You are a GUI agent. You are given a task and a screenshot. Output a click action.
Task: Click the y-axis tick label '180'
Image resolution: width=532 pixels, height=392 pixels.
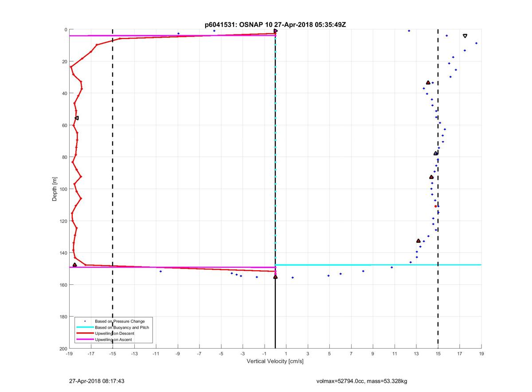[63, 317]
